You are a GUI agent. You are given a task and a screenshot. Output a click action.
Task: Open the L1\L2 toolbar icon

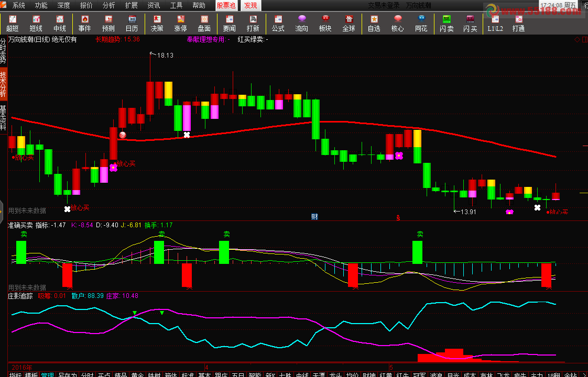click(495, 24)
